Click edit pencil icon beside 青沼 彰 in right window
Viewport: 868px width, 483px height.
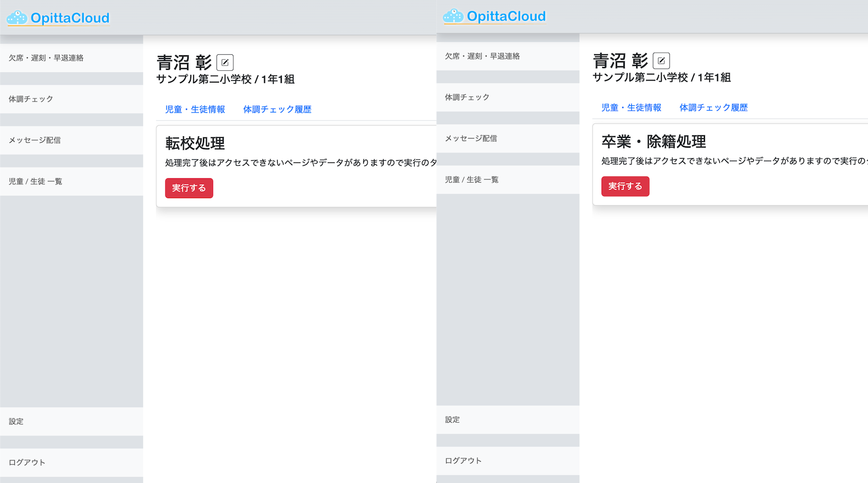661,61
